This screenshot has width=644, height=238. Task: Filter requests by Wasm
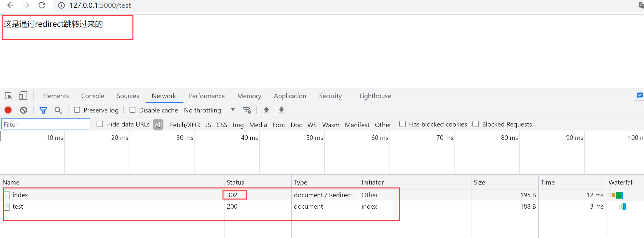[331, 125]
